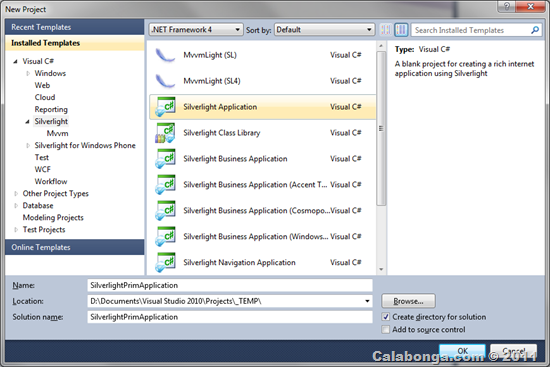Select the Silverlight tree item label
550x367 pixels.
pos(51,121)
